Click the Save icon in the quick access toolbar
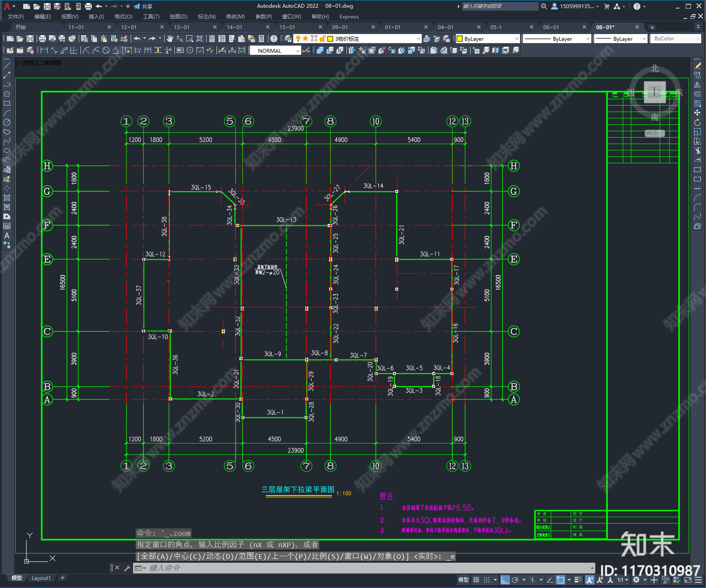 [x=47, y=6]
